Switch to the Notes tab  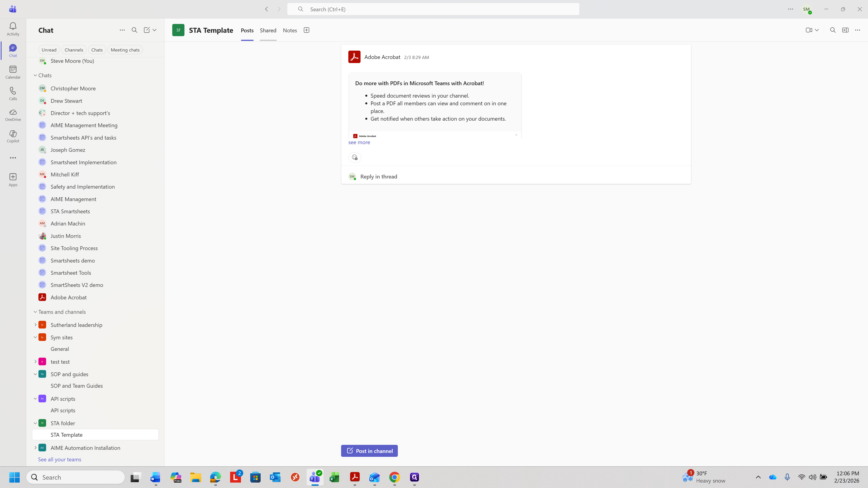[x=290, y=30]
